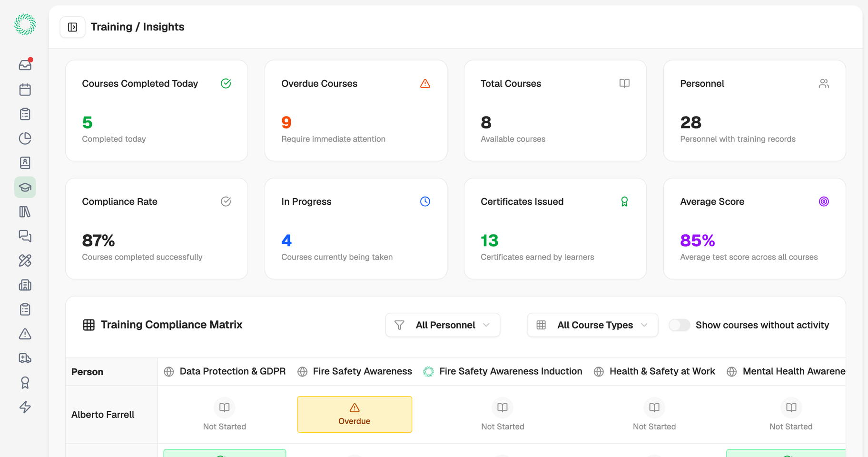Image resolution: width=868 pixels, height=457 pixels.
Task: Click the Courses Completed Today value 5
Action: point(88,123)
